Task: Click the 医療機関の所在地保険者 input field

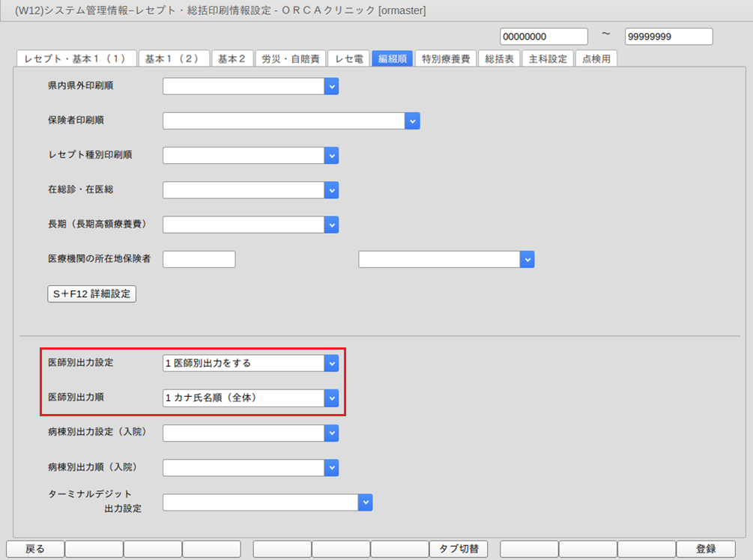Action: [x=199, y=260]
